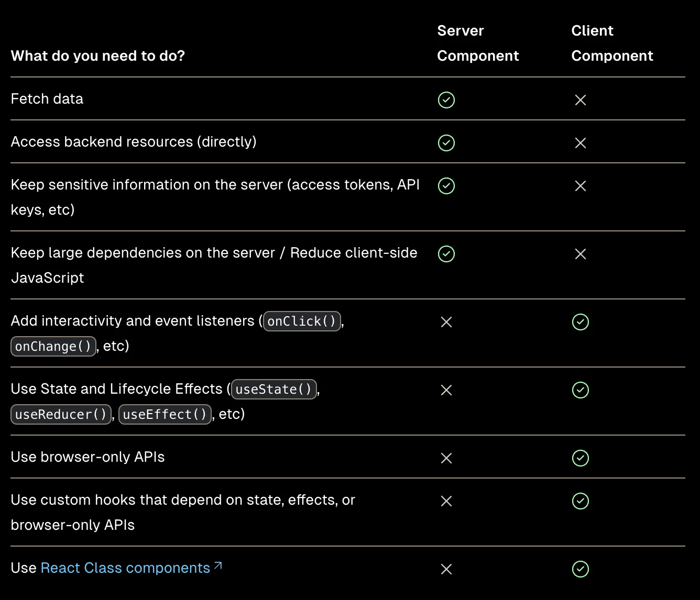Click the X icon in the sensitive information row
This screenshot has width=700, height=600.
tap(581, 186)
